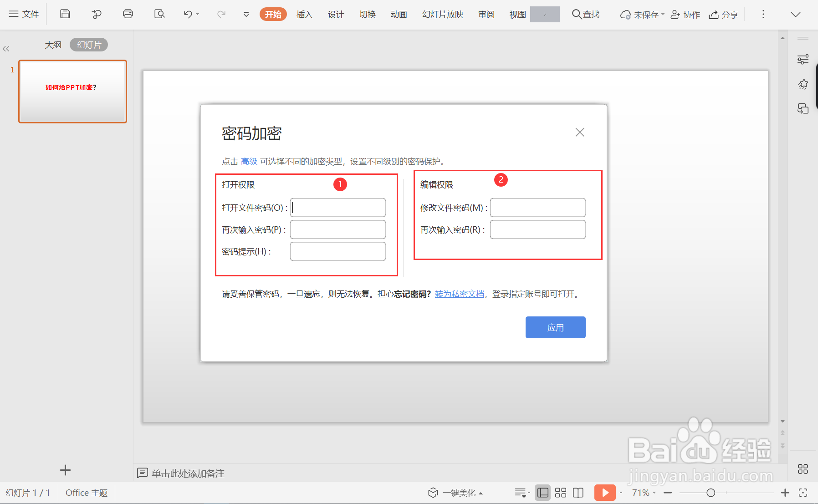
Task: Enable normal view layout toggle
Action: [x=542, y=492]
